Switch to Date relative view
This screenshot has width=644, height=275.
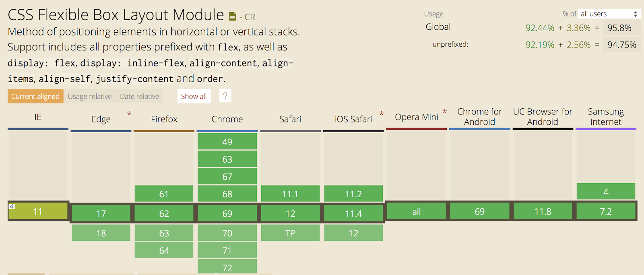139,96
